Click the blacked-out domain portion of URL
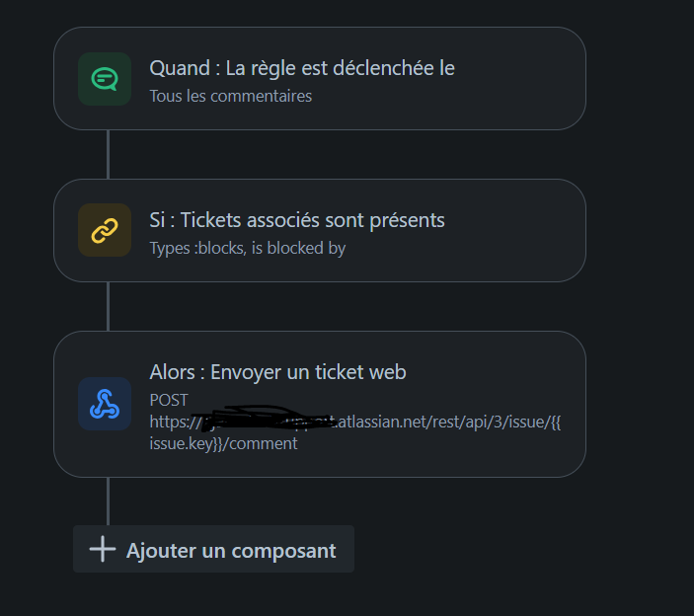This screenshot has height=616, width=694. (x=266, y=419)
